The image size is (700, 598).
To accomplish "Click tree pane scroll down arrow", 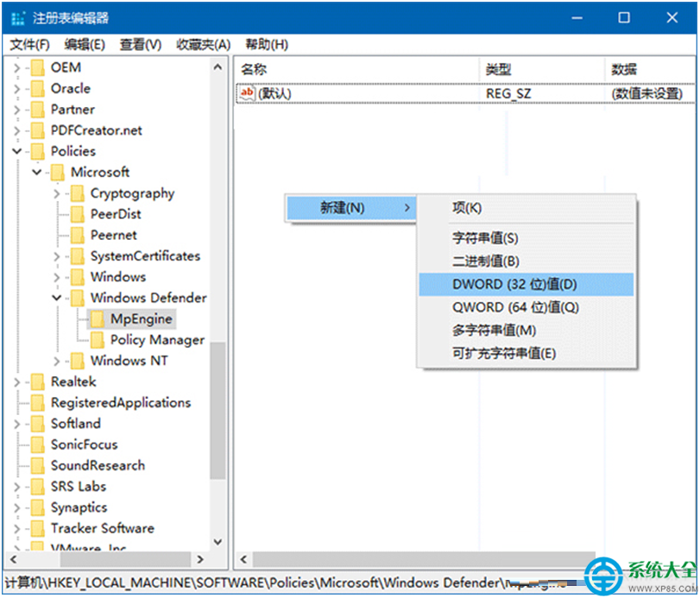I will click(218, 542).
